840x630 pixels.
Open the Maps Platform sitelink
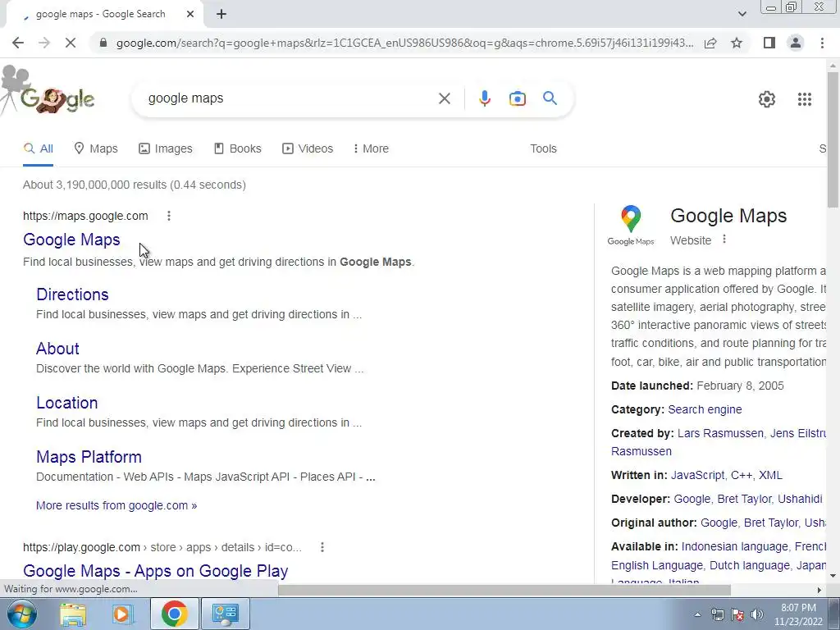tap(89, 457)
